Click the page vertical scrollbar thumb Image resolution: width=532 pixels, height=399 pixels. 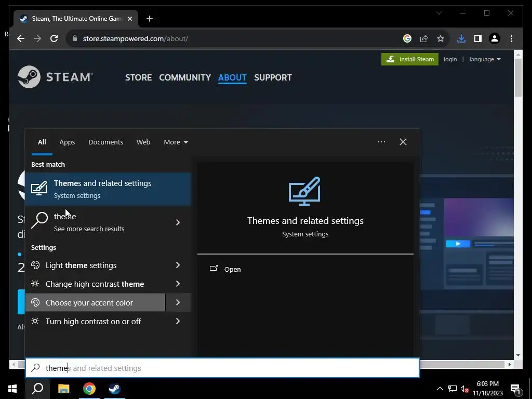[518, 77]
